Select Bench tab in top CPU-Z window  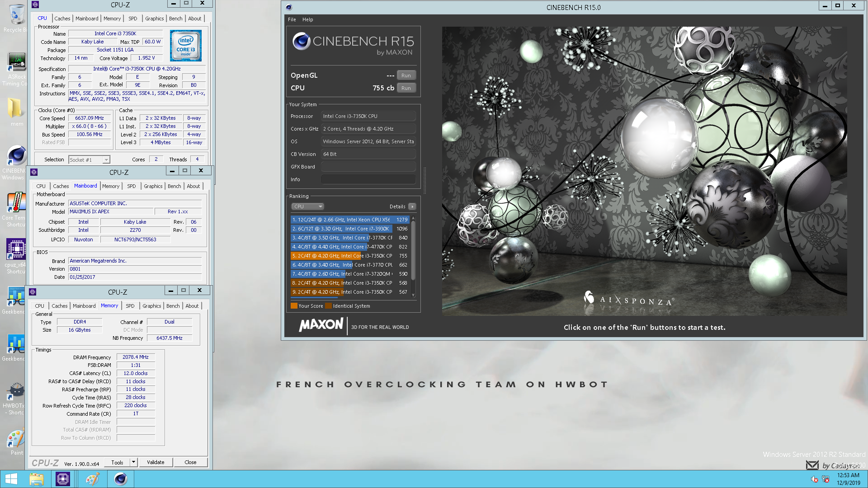tap(176, 19)
